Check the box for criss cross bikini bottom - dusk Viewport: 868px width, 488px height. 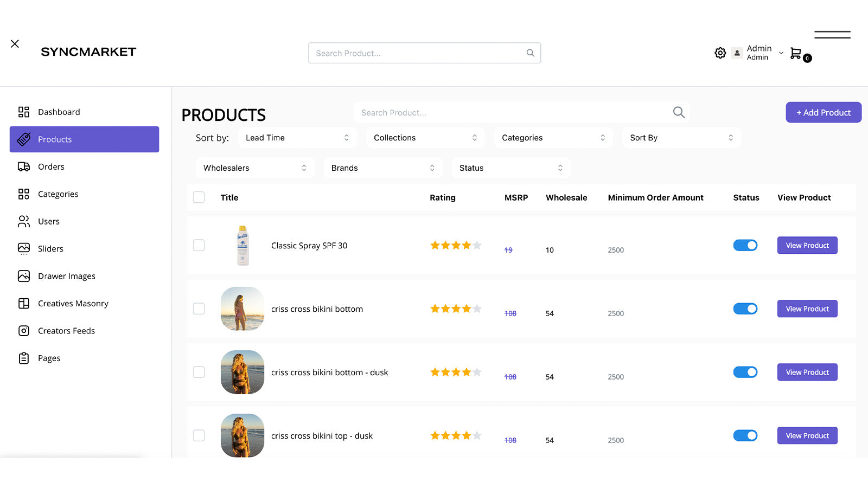pos(199,372)
